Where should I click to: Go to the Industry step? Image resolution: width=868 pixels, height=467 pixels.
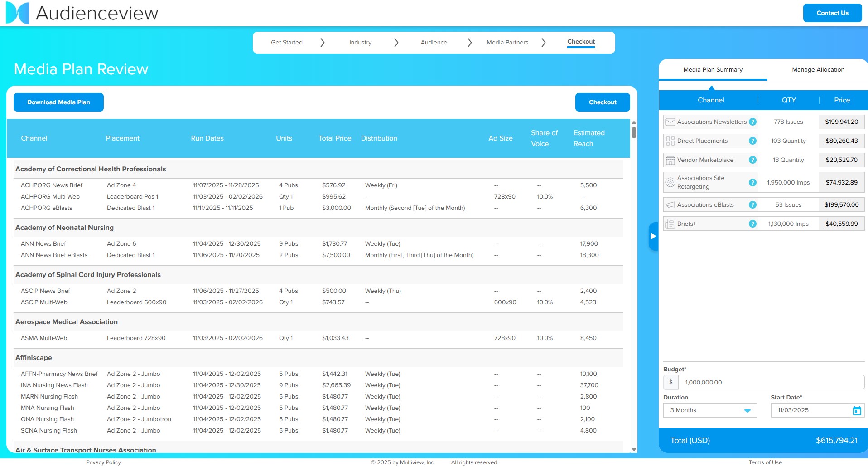[x=360, y=43]
